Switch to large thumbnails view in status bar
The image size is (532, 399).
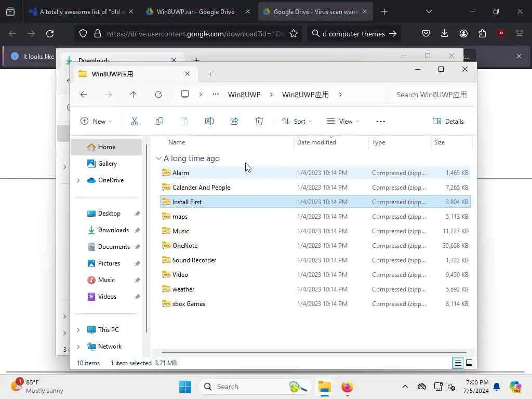(469, 363)
